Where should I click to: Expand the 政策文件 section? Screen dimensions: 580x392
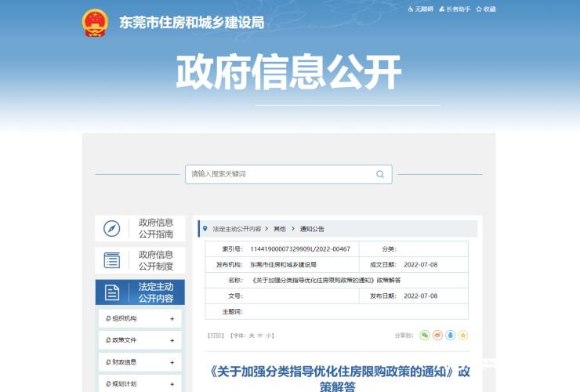point(172,340)
